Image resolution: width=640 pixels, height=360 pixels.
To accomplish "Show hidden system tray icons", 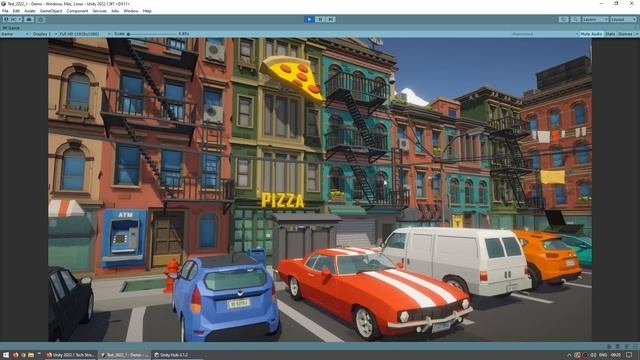I will 569,355.
